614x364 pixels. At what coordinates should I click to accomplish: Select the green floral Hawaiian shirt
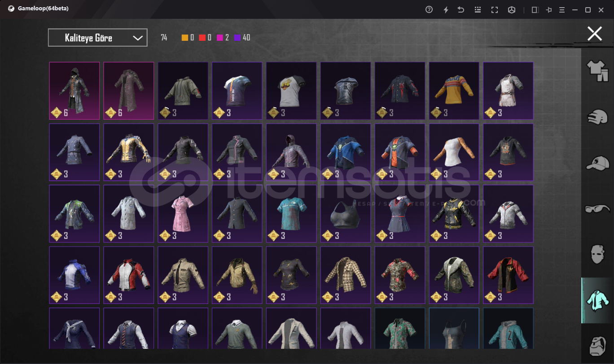[x=400, y=328]
